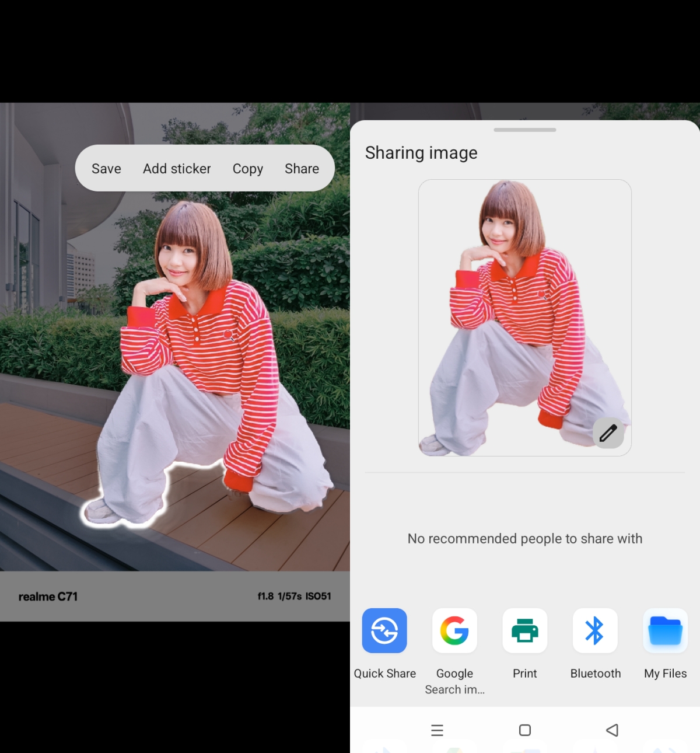
Task: Tap the "Bluetooth" text label
Action: pos(595,673)
